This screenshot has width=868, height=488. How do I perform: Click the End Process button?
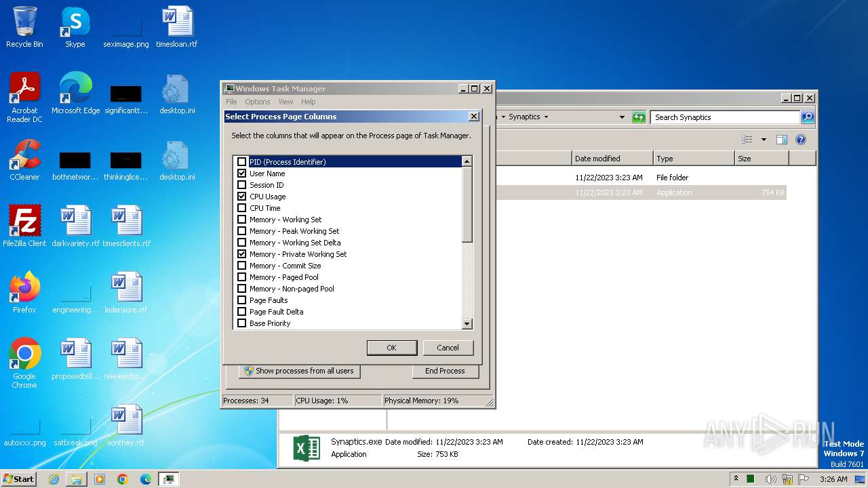tap(445, 371)
